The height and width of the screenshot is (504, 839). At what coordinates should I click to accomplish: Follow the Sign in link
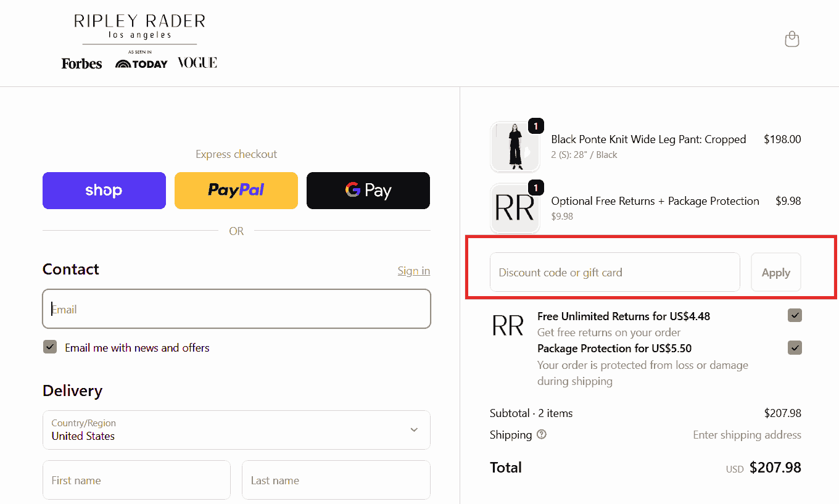click(413, 271)
